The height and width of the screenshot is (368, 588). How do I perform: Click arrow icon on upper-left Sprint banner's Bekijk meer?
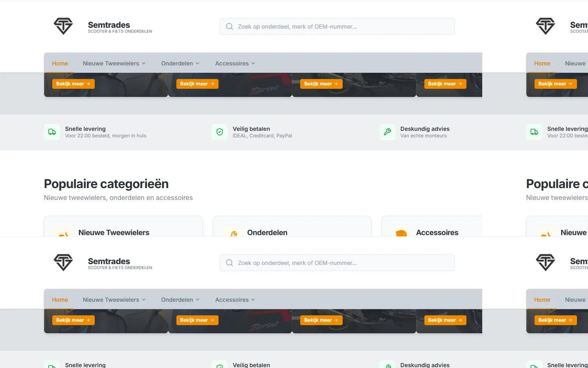tap(212, 84)
